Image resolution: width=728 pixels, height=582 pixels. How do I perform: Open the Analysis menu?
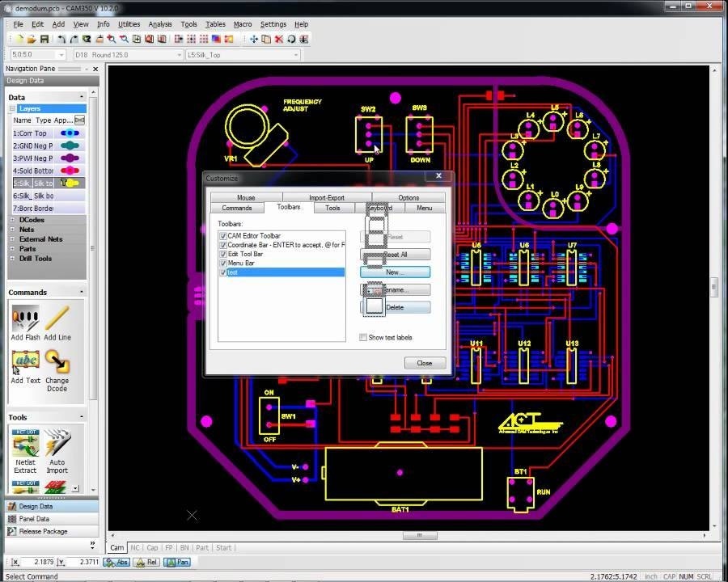pos(160,24)
